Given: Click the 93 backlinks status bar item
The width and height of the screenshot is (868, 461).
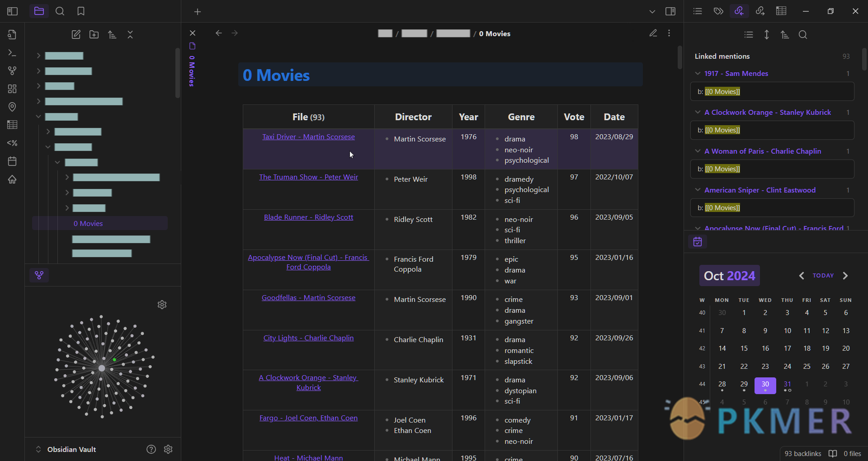Looking at the screenshot, I should tap(803, 453).
